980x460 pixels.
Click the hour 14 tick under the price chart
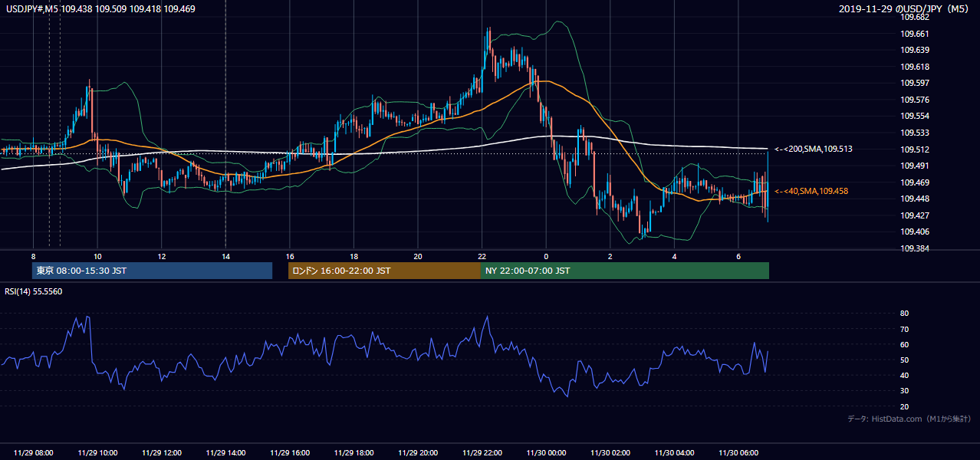click(x=225, y=256)
